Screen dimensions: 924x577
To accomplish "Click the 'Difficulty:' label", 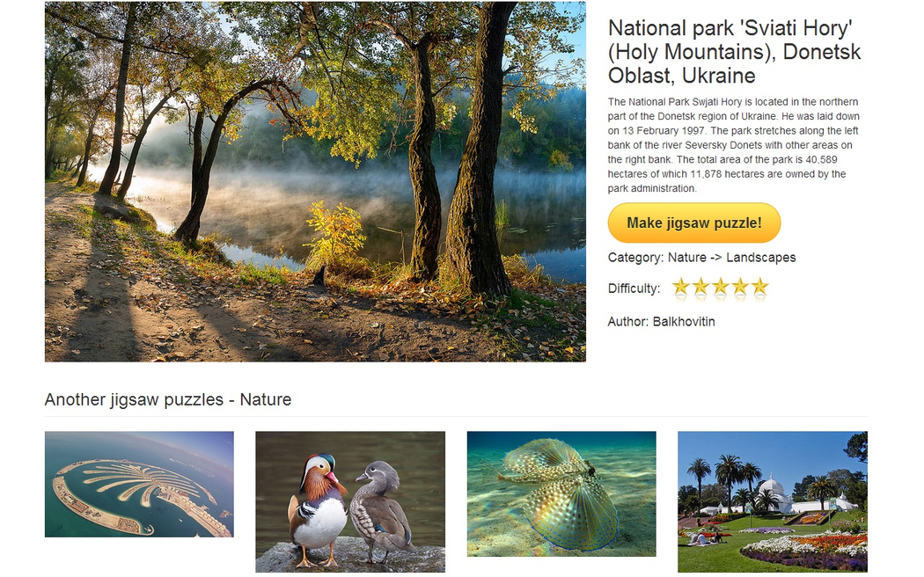I will pyautogui.click(x=634, y=288).
